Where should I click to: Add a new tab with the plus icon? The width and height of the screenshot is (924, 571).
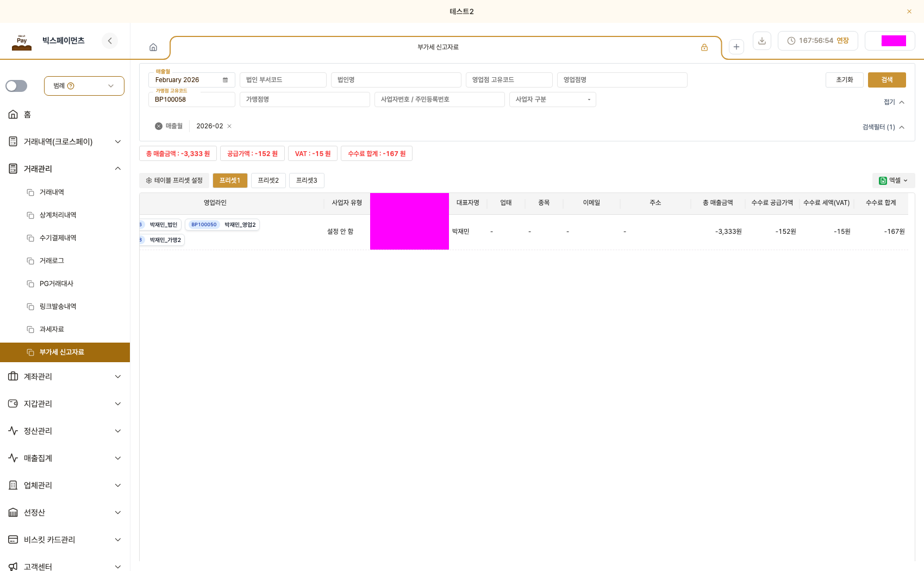736,47
